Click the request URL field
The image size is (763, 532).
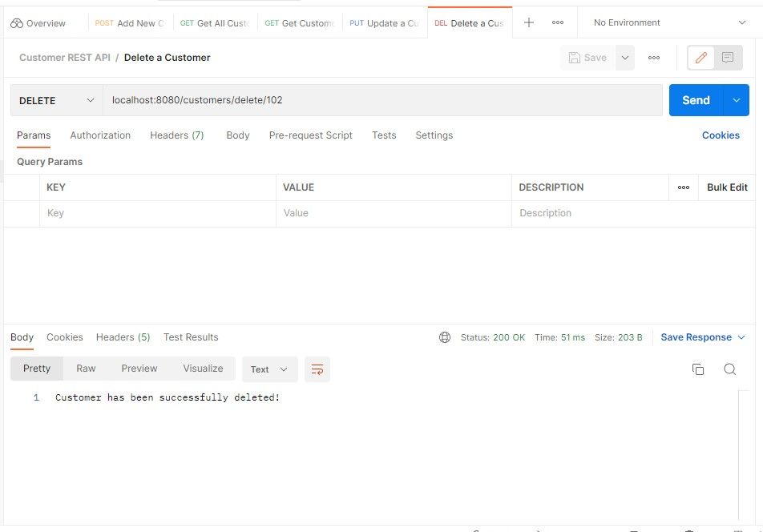pos(321,100)
